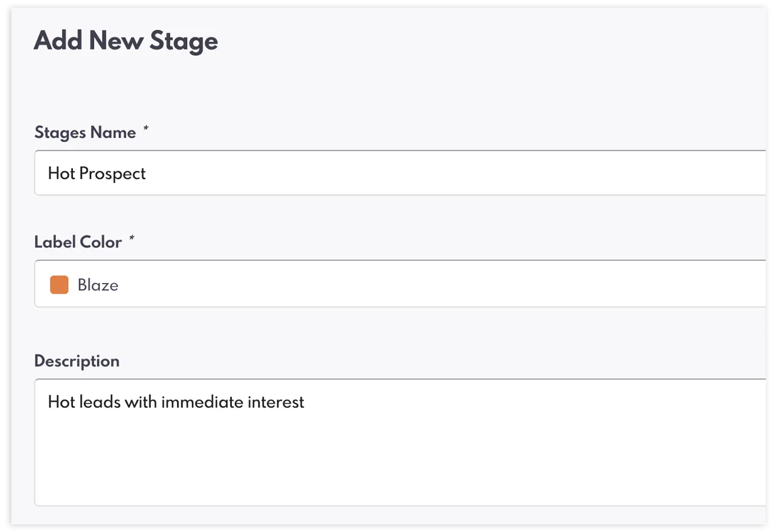
Task: Click the orange Blaze color swatch
Action: click(x=59, y=285)
